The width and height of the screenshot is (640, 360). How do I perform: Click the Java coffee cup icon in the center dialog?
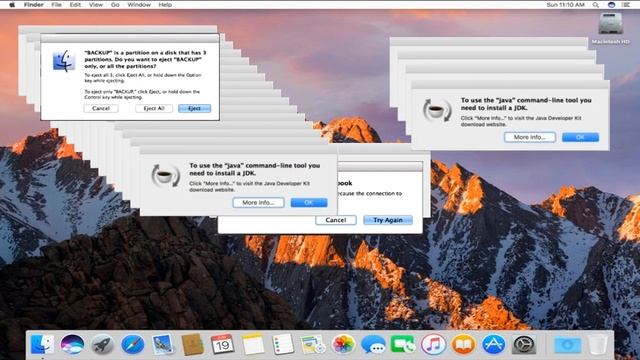click(x=165, y=176)
